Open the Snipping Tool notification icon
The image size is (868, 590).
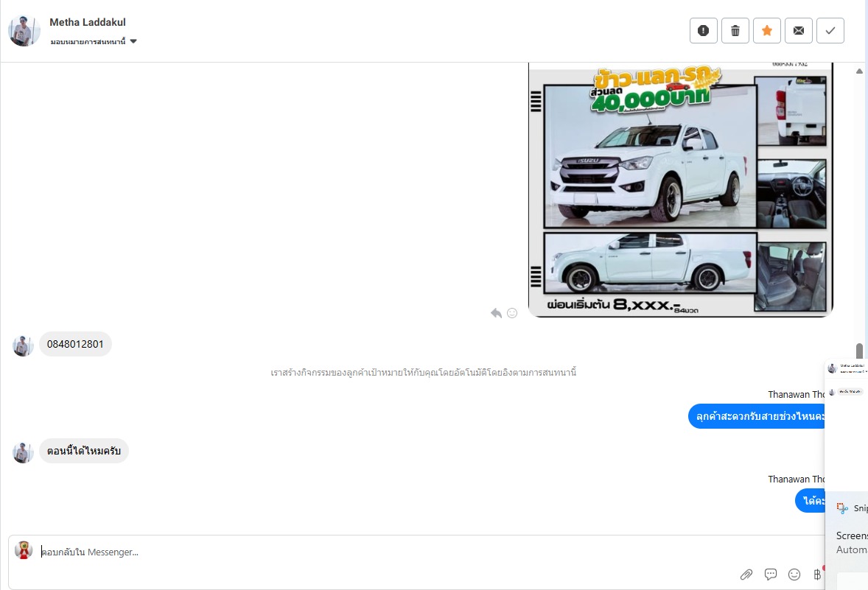842,508
